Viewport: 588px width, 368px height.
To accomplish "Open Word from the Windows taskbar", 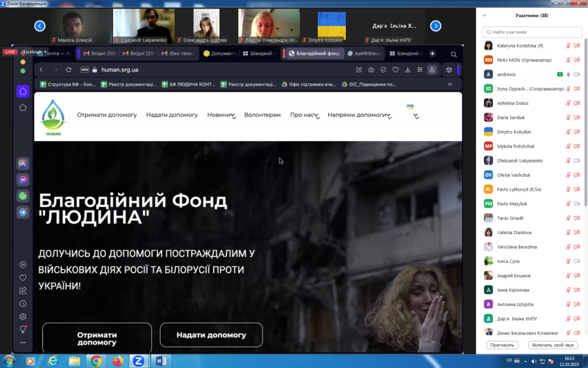I will [x=160, y=361].
